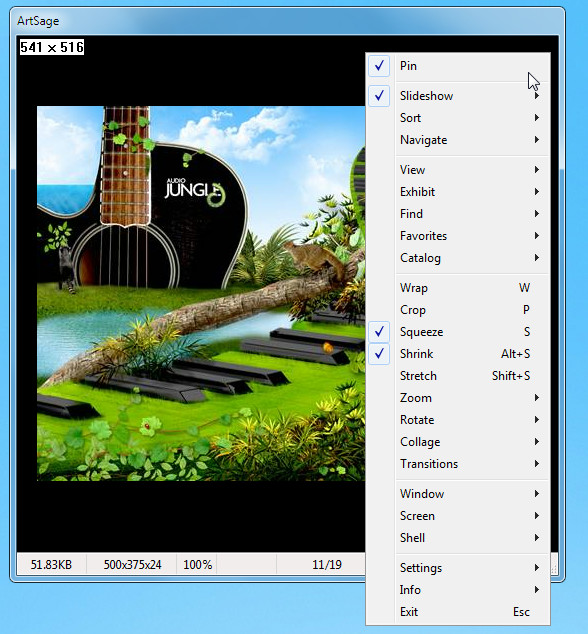Expand the Slideshow submenu arrow
Screen dimensions: 588x634
(x=537, y=96)
